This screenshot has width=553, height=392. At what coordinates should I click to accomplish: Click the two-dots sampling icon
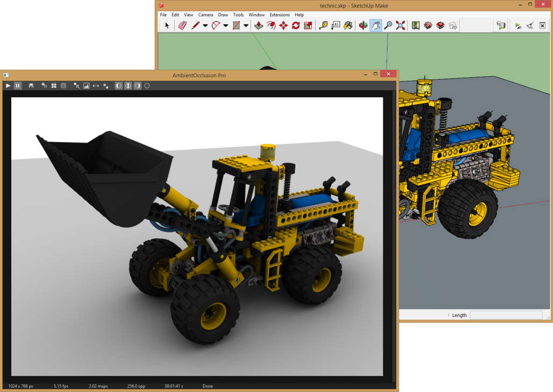[105, 86]
